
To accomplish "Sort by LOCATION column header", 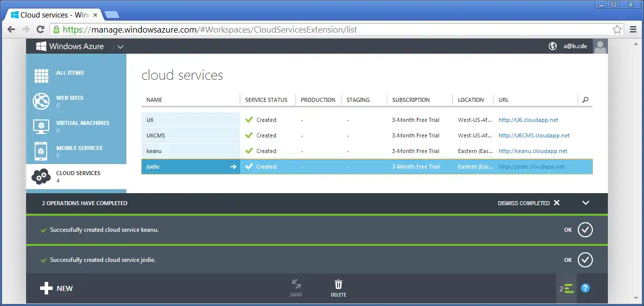I will 471,100.
